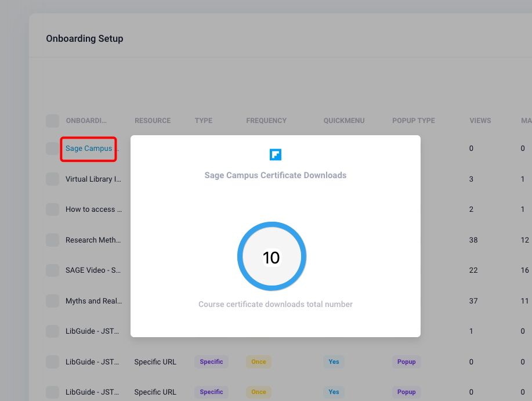Click the Onboarding Setup page heading

pyautogui.click(x=85, y=39)
